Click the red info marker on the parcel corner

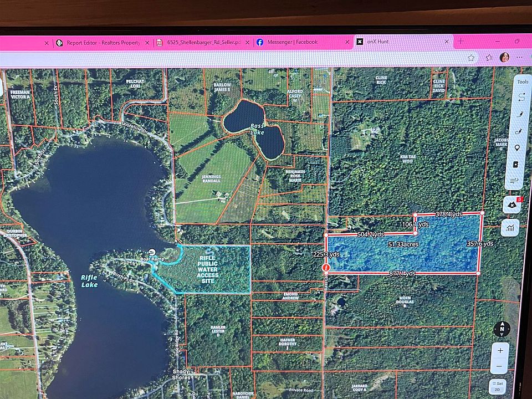tap(326, 268)
